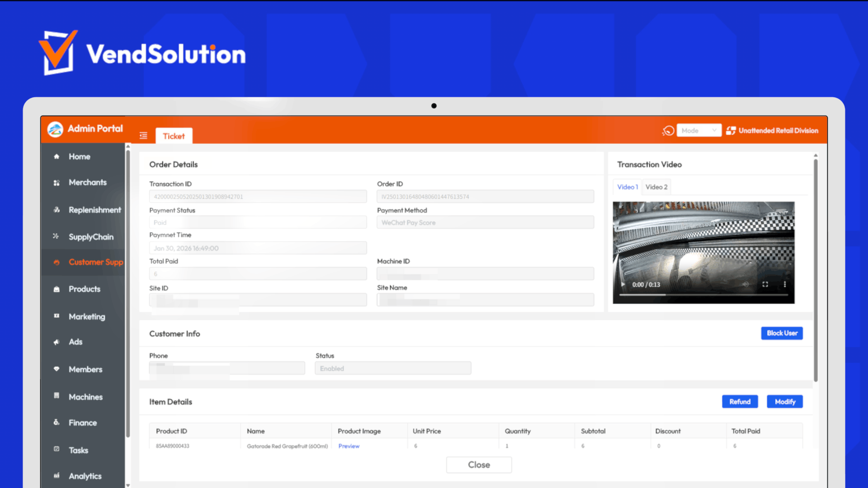868x488 pixels.
Task: Open the Machines section
Action: tap(86, 397)
